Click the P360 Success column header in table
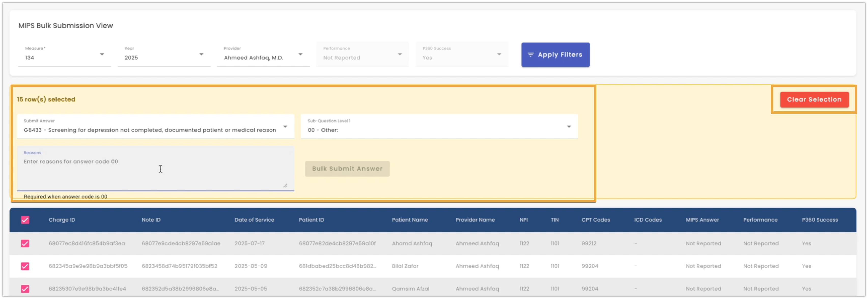The width and height of the screenshot is (868, 299). point(820,220)
